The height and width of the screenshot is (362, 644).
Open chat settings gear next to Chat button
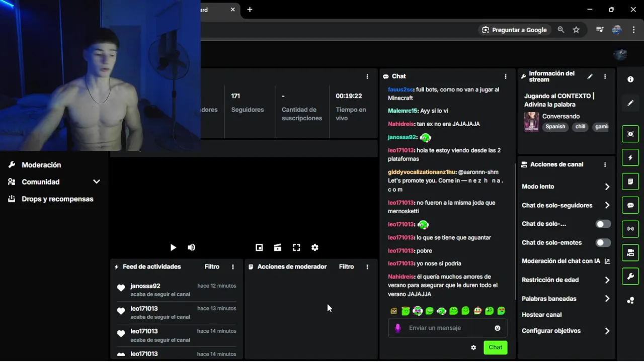pyautogui.click(x=473, y=347)
